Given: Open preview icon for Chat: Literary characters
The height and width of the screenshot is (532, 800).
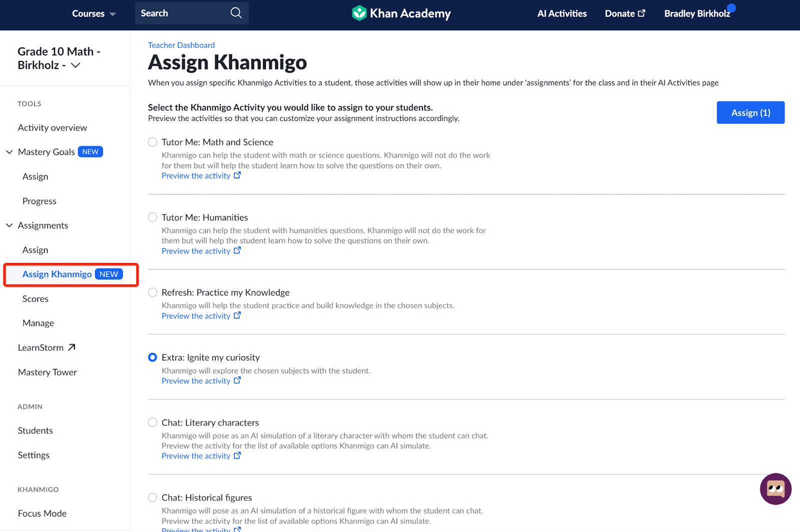Looking at the screenshot, I should pos(237,455).
